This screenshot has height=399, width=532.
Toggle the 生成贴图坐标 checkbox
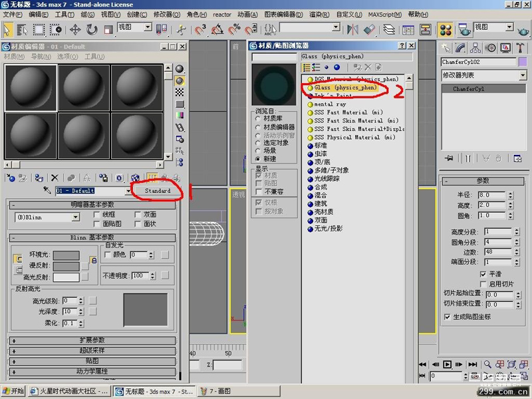tap(447, 317)
